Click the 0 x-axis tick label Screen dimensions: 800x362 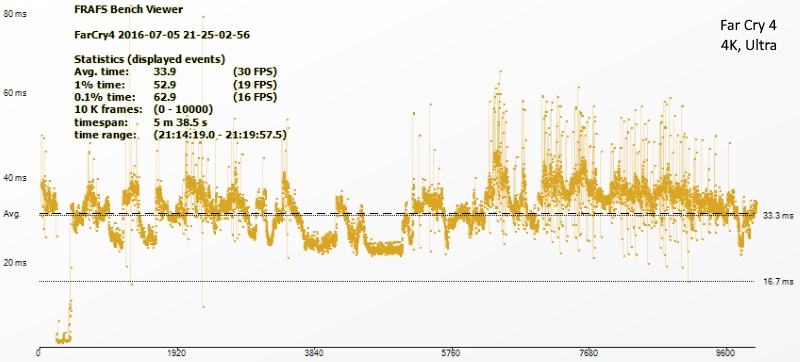point(39,352)
